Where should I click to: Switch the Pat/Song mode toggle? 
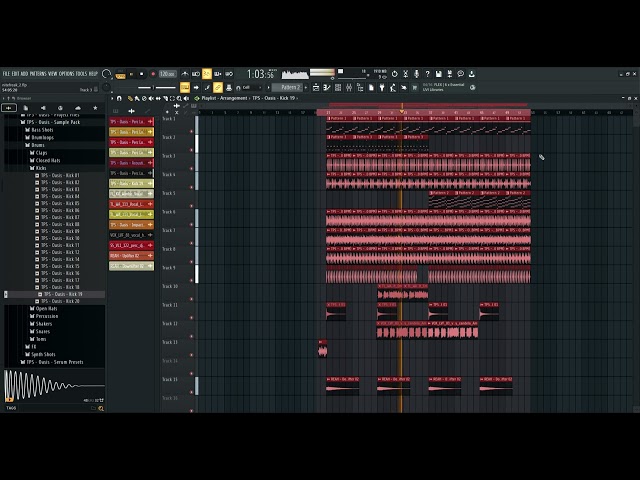click(120, 75)
